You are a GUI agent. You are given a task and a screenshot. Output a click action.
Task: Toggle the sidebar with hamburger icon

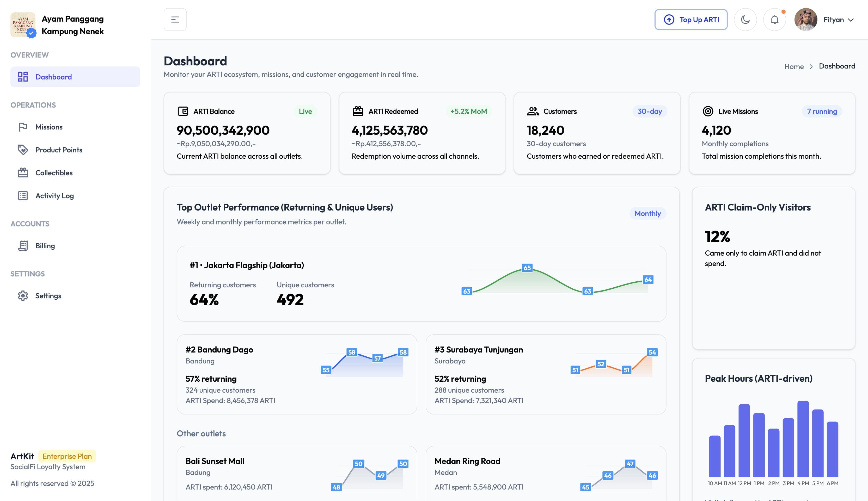(x=175, y=19)
